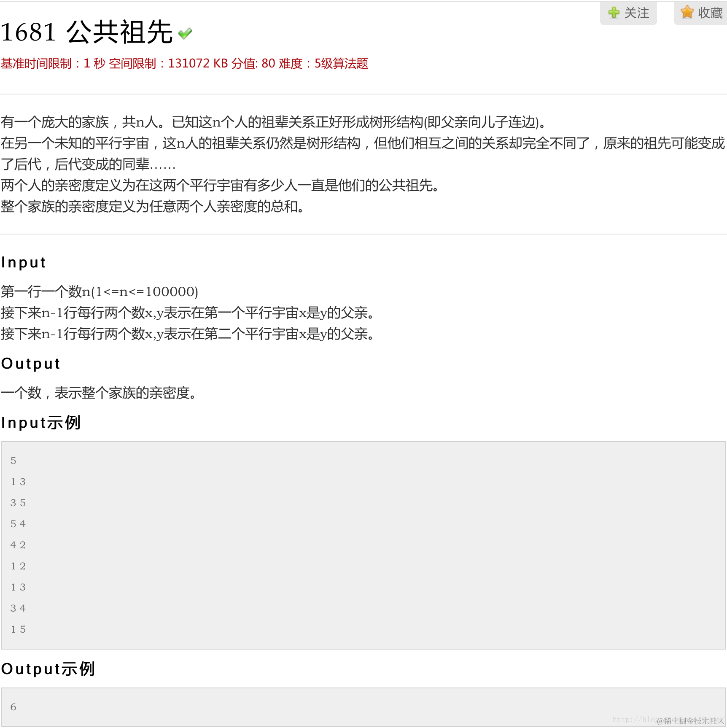Click the sample output value 6

click(13, 707)
